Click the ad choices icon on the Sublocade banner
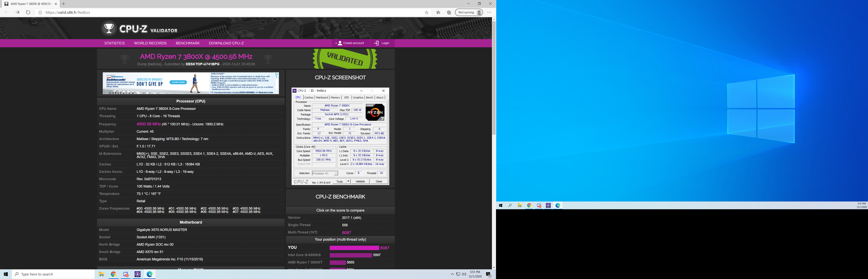The width and height of the screenshot is (868, 279). pos(277,74)
